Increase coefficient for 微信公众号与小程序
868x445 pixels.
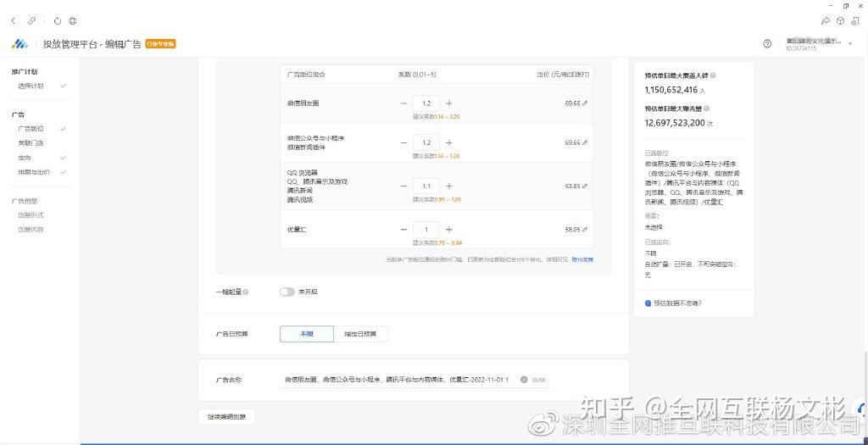[x=449, y=142]
